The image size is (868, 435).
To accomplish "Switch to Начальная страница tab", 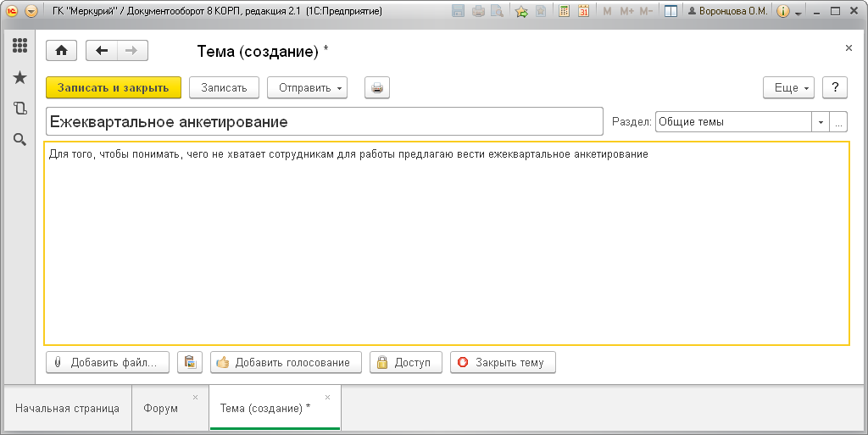I will pos(68,409).
